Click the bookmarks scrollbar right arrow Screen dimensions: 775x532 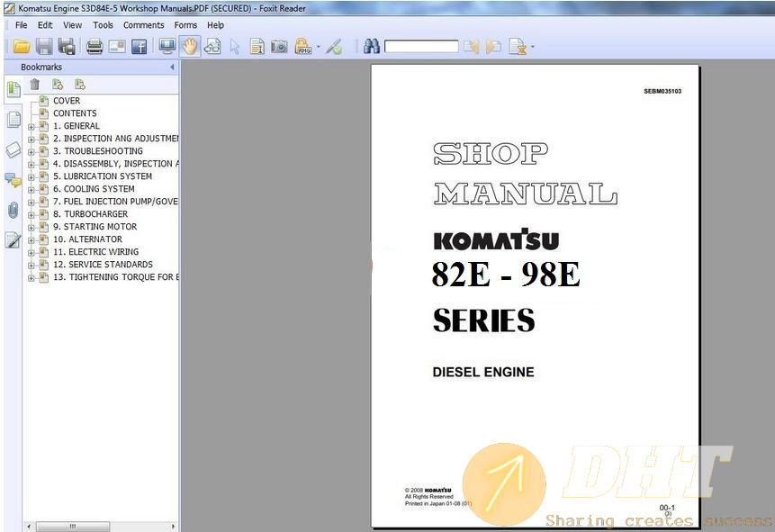click(x=173, y=527)
